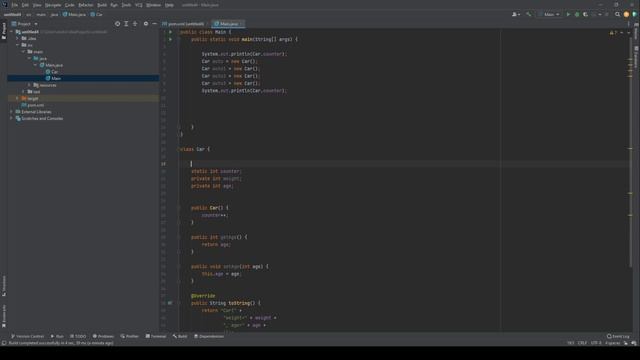Click the green Run button
The height and width of the screenshot is (360, 640).
coord(568,14)
